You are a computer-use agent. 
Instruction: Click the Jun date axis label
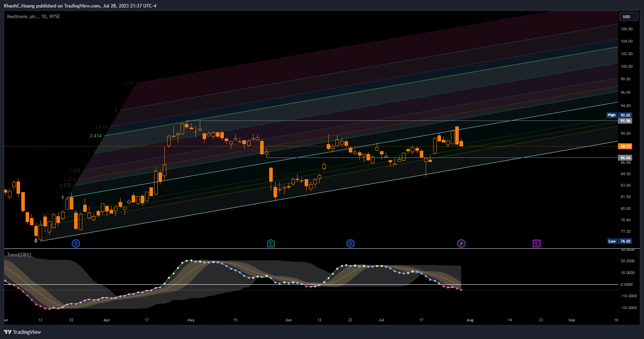(x=288, y=320)
